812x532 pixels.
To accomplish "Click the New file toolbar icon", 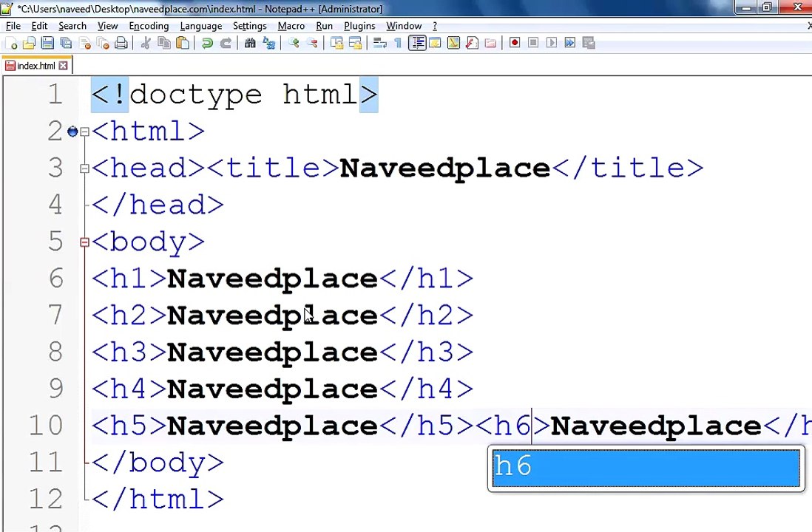I will [11, 43].
